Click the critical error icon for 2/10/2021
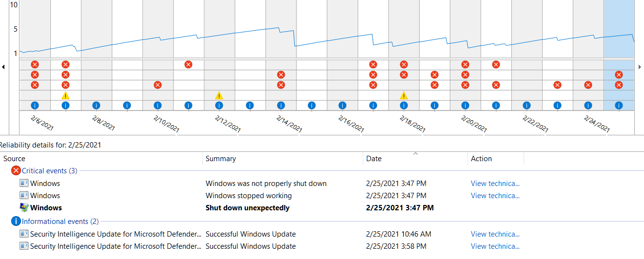 click(x=157, y=85)
